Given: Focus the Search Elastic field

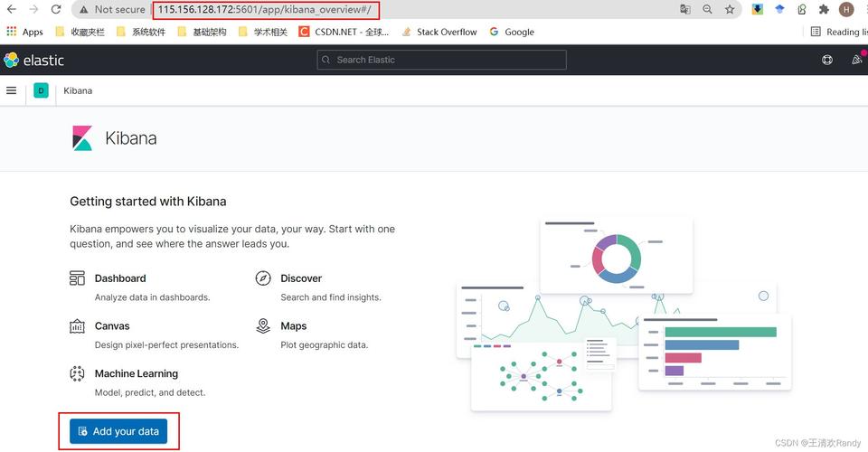Looking at the screenshot, I should tap(441, 60).
